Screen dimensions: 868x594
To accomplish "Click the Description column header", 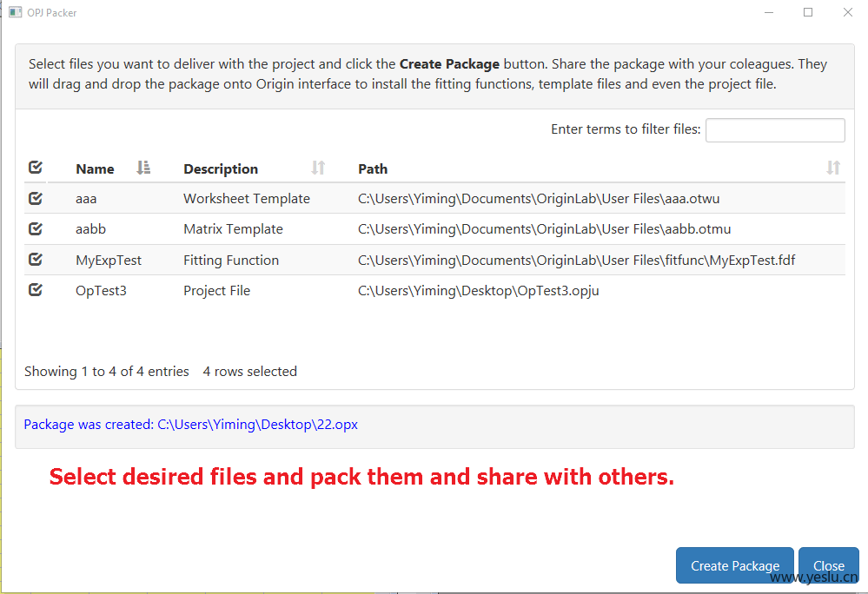I will click(221, 168).
